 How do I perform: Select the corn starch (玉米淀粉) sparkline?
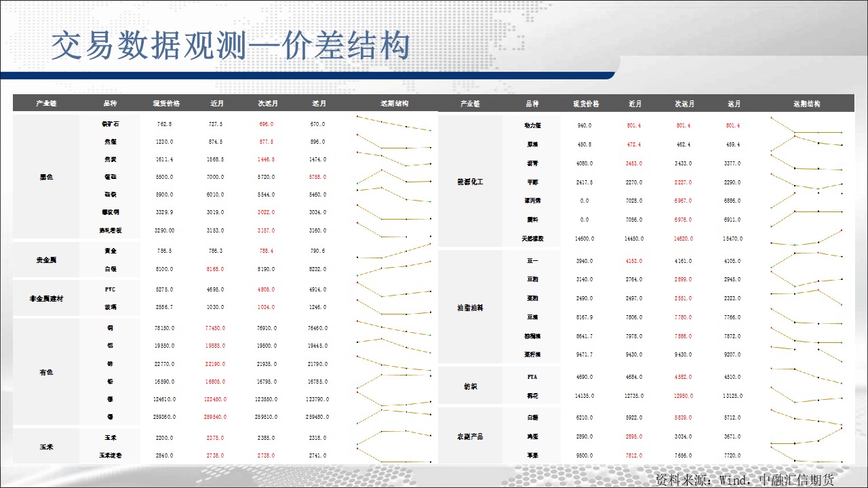(x=394, y=455)
